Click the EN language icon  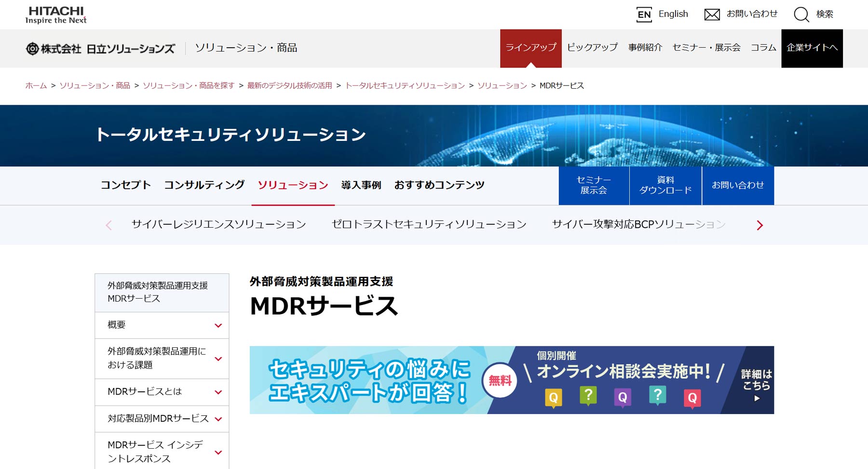(644, 14)
